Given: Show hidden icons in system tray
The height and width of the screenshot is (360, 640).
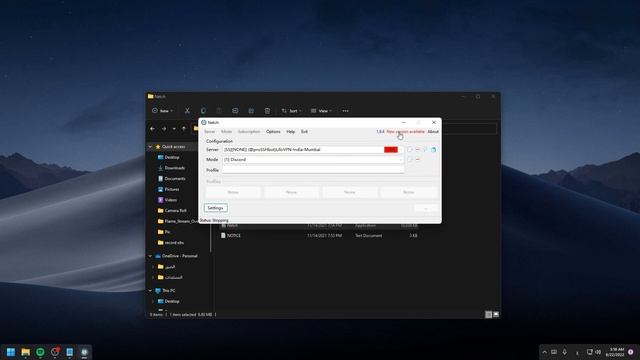Looking at the screenshot, I should click(x=544, y=352).
